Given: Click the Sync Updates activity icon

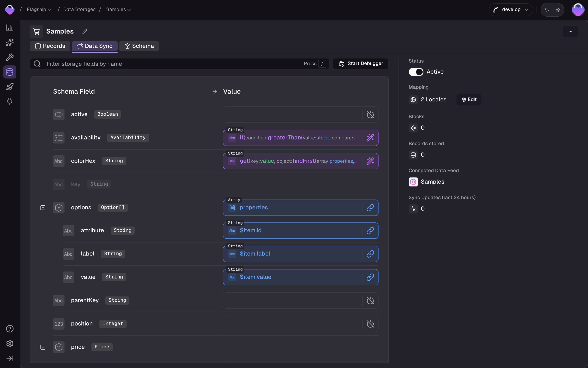Looking at the screenshot, I should coord(413,209).
